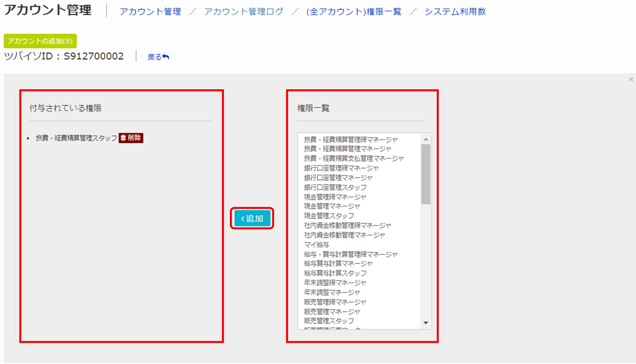
Task: Select 銀行口座管理締マネージャ in list
Action: [341, 168]
